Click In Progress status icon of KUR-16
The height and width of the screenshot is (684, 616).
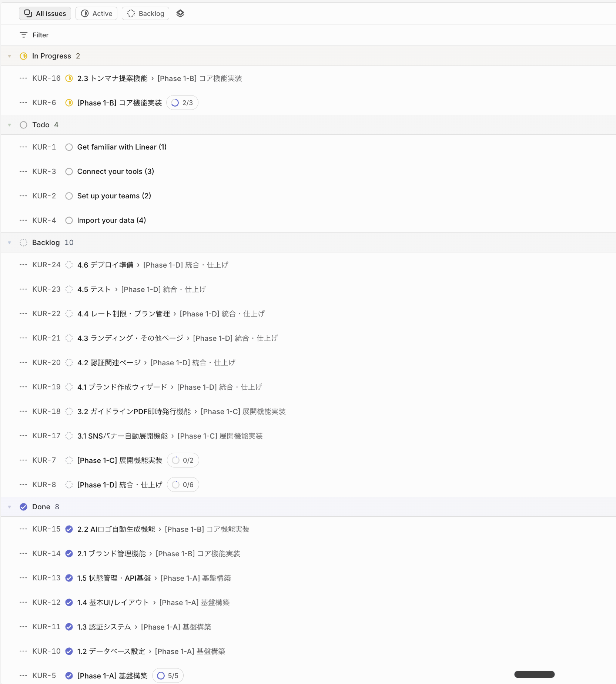click(x=69, y=78)
